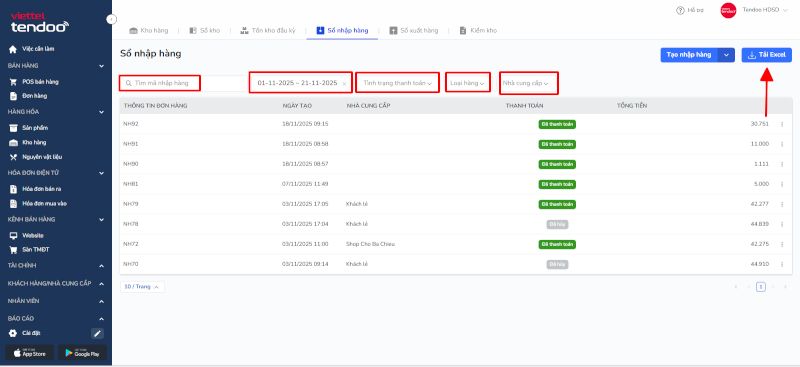Open Hóa đơn bán ra in the sidebar
The image size is (800, 367).
click(x=42, y=189)
